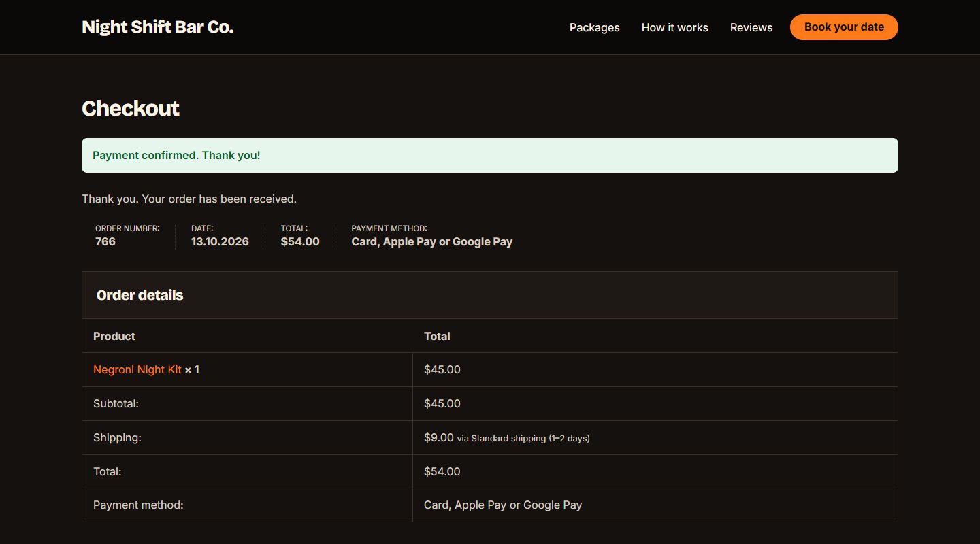Click the $45.00 price in the Negroni Night Kit row
Image resolution: width=980 pixels, height=544 pixels.
pos(442,369)
